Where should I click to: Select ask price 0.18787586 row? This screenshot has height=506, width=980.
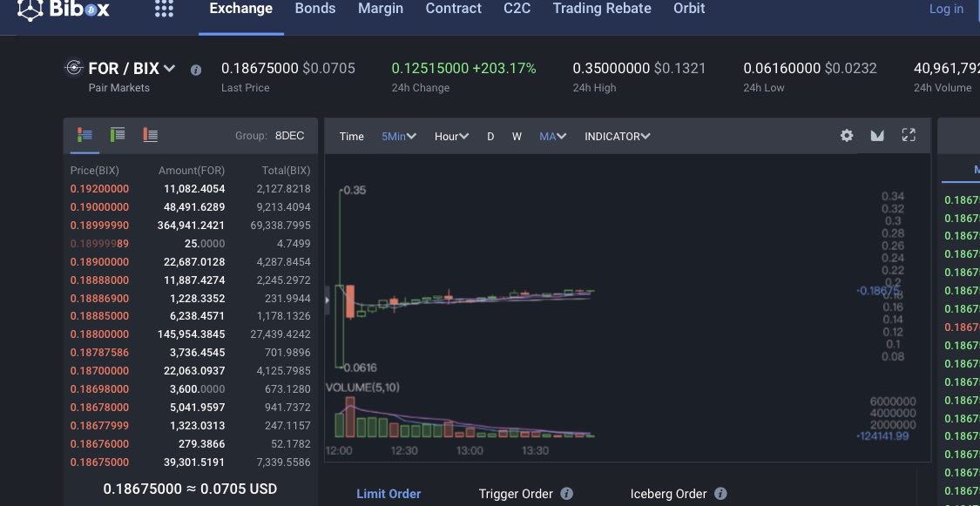[x=190, y=353]
